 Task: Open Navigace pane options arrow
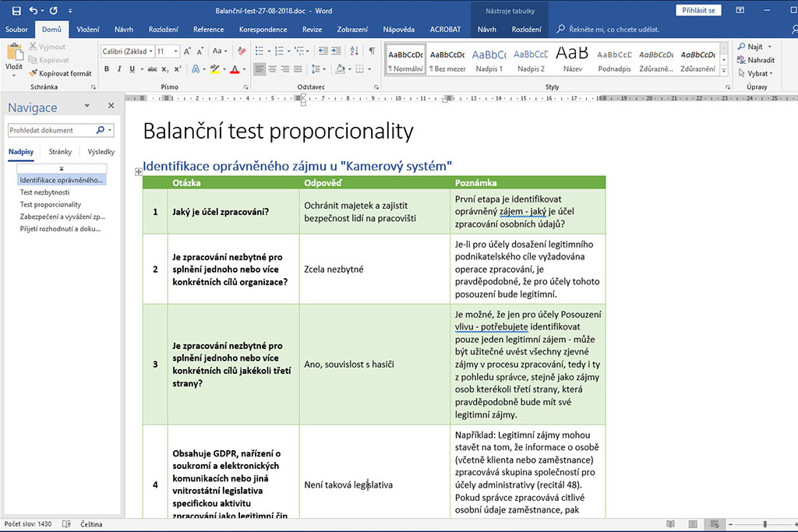pyautogui.click(x=87, y=106)
